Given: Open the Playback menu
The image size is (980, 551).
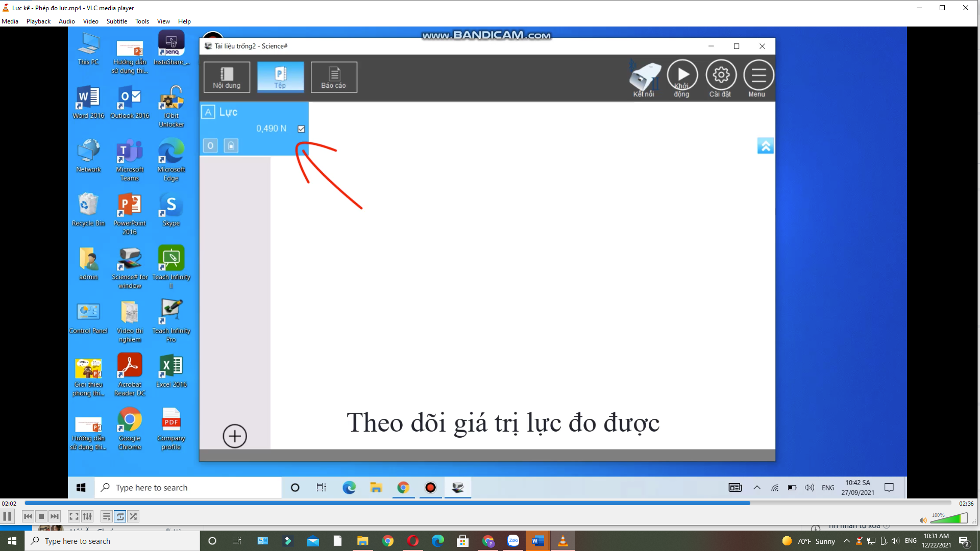Looking at the screenshot, I should pyautogui.click(x=39, y=21).
